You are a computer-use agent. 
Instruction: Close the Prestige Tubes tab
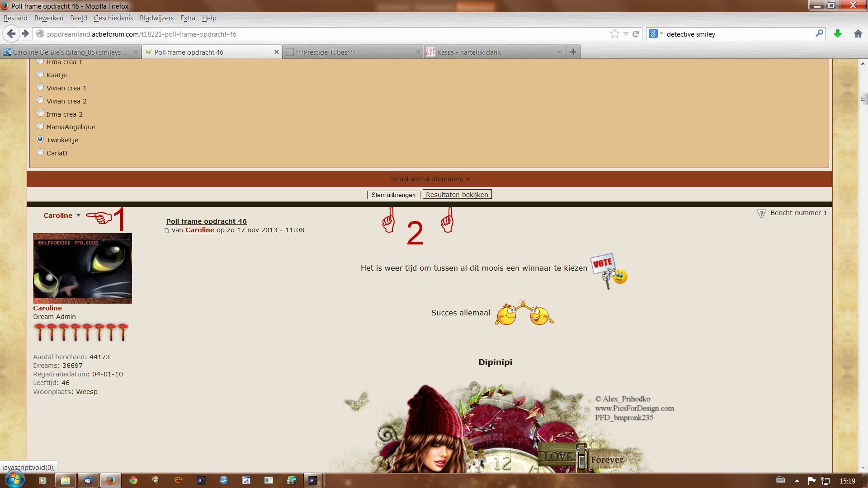tap(418, 52)
